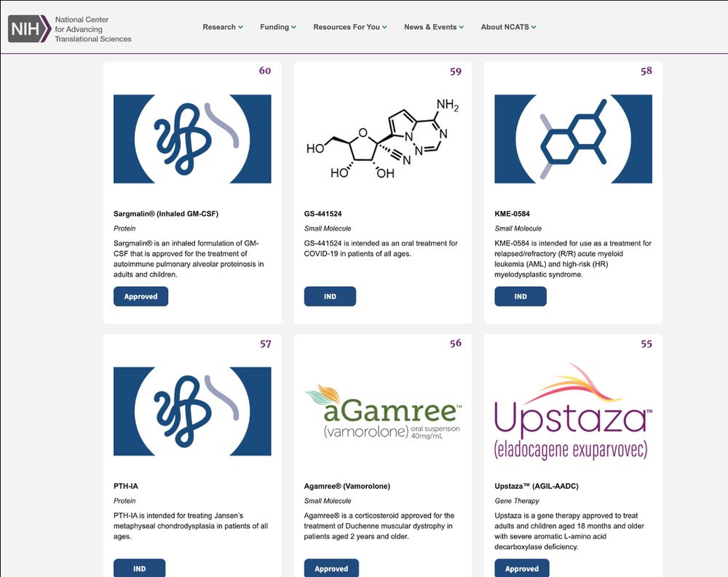Click the Small Molecule label under KME-0584

pyautogui.click(x=518, y=228)
